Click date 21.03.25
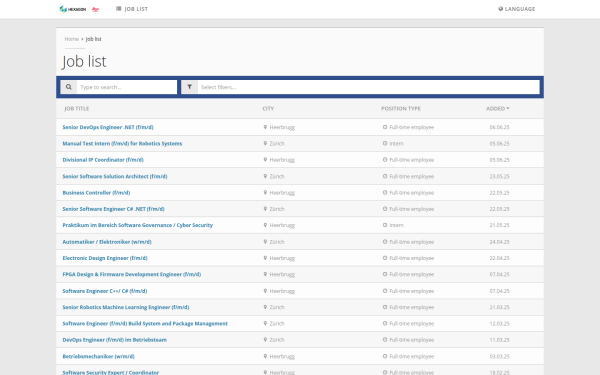Viewport: 600px width, 375px height. tap(499, 307)
